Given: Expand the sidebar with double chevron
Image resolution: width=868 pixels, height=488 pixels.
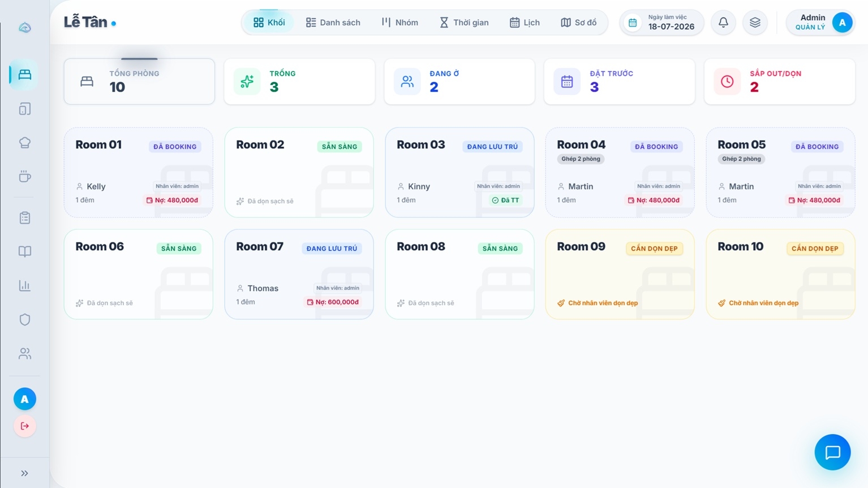Looking at the screenshot, I should [x=25, y=473].
